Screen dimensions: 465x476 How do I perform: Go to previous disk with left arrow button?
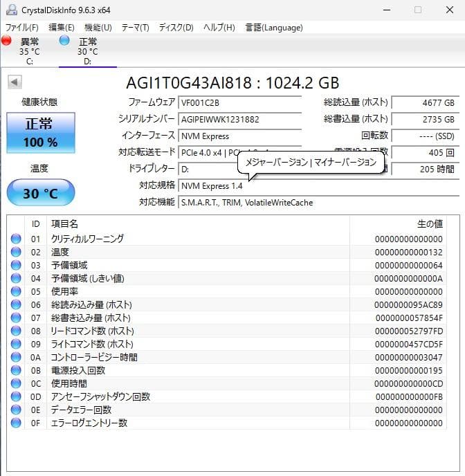(x=15, y=82)
